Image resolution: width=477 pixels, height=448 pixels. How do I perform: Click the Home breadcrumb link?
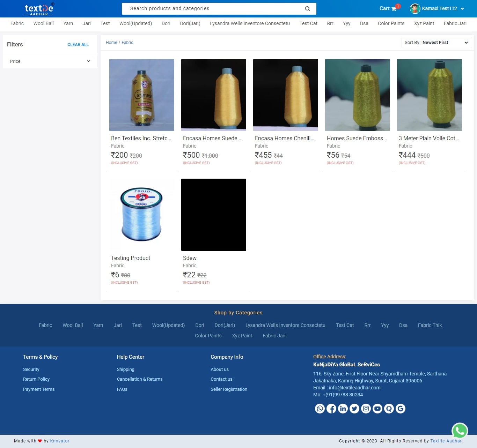click(111, 43)
